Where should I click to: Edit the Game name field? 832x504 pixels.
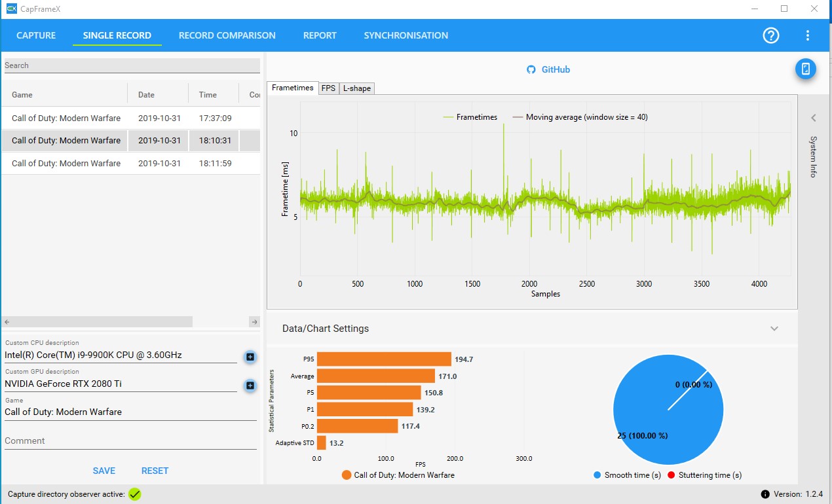pyautogui.click(x=130, y=412)
